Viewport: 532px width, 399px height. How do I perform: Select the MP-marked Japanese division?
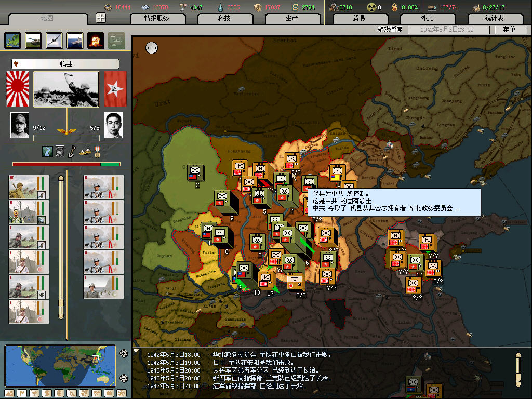pyautogui.click(x=29, y=287)
